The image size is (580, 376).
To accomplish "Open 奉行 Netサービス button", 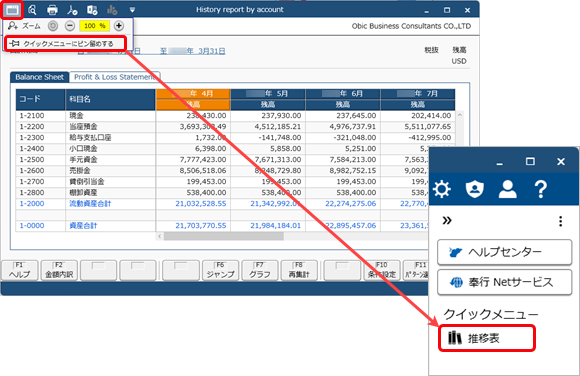I will [x=505, y=282].
